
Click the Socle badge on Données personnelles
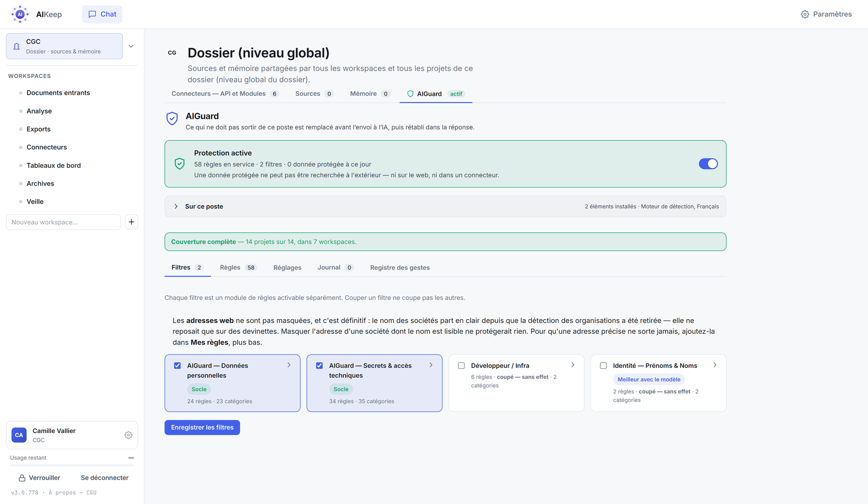[199, 390]
